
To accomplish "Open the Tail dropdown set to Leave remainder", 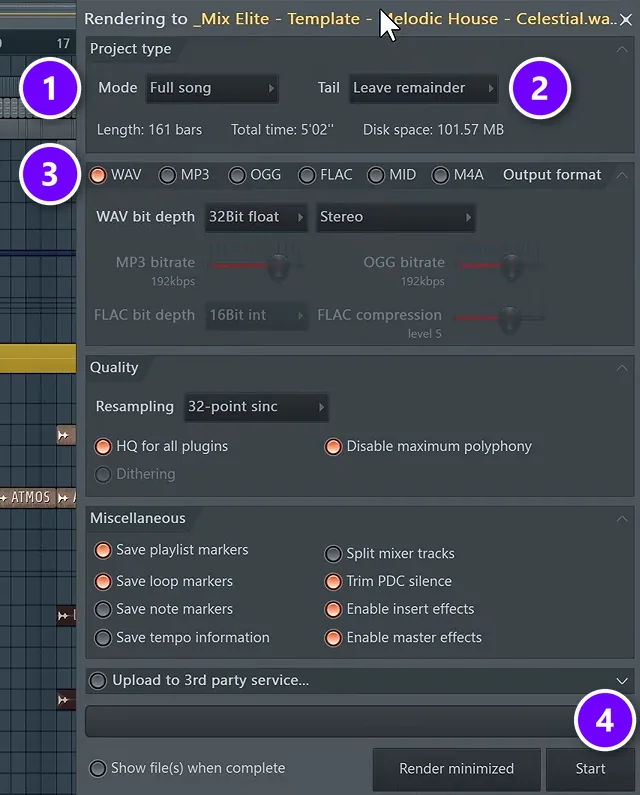I will [x=423, y=88].
